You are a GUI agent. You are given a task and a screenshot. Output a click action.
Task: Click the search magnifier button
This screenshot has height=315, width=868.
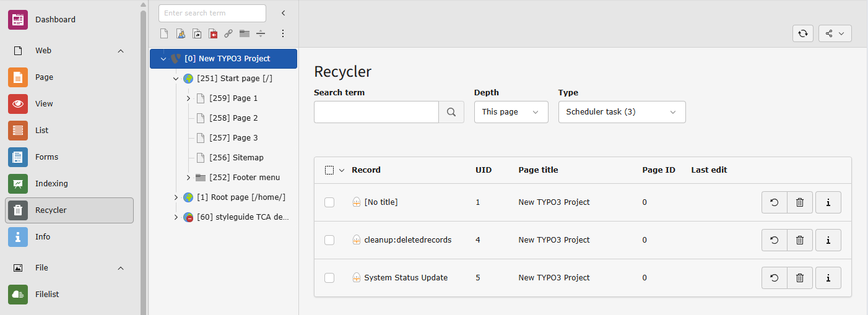click(451, 112)
